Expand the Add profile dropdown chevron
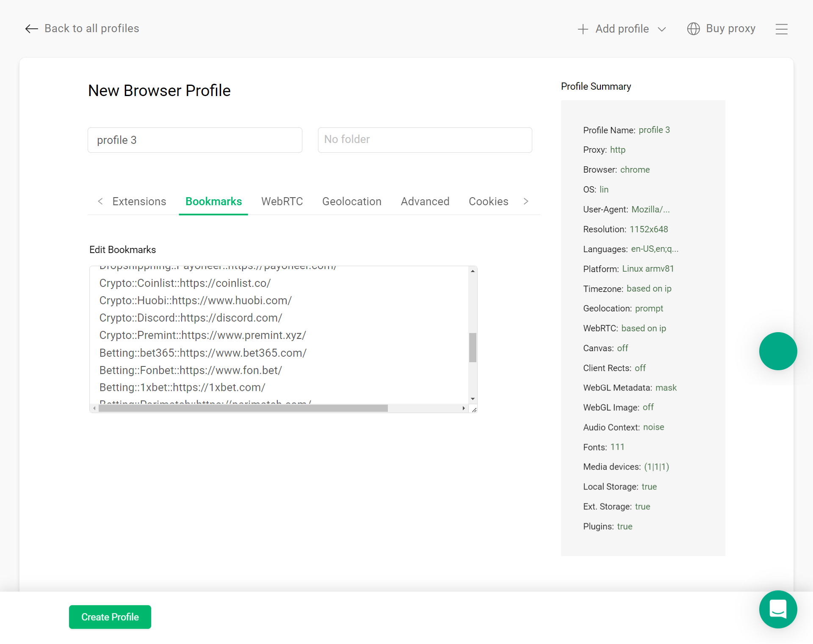This screenshot has height=644, width=813. [662, 29]
